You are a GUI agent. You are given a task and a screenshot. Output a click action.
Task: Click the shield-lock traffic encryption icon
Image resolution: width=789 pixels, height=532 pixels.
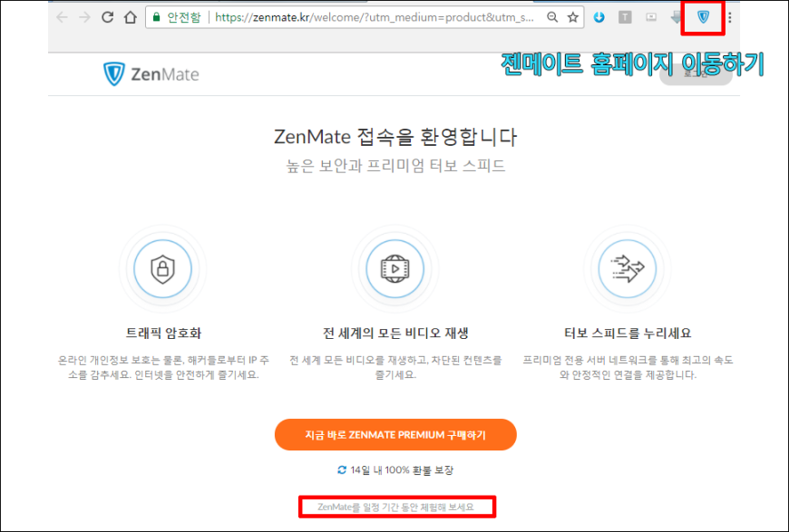162,268
